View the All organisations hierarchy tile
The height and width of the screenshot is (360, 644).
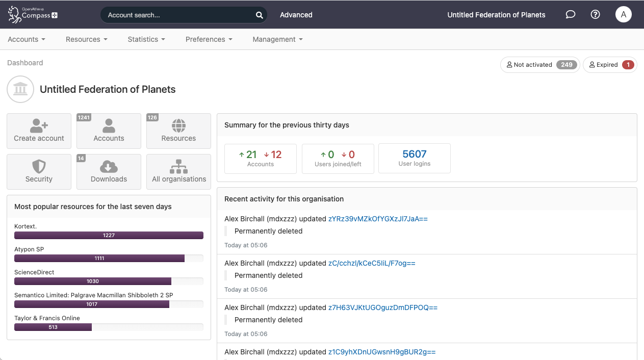click(x=178, y=172)
